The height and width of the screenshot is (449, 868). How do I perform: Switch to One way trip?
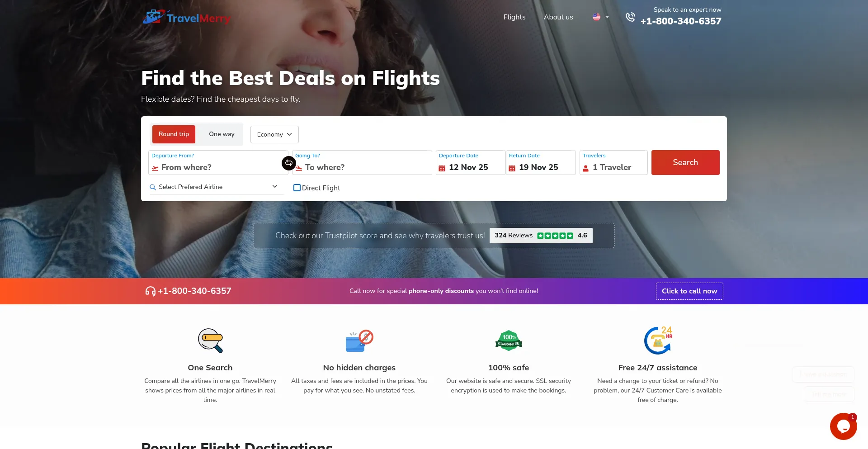[x=222, y=134]
